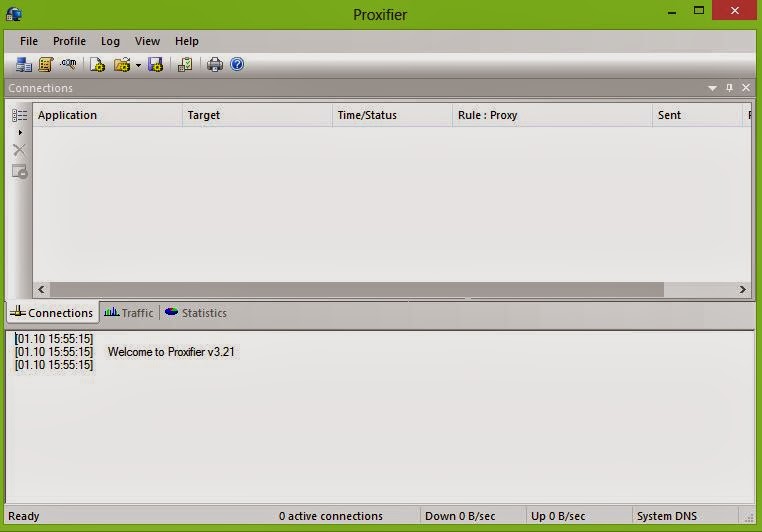Click the bottom connection sidebar icon
The width and height of the screenshot is (762, 532).
(x=19, y=172)
